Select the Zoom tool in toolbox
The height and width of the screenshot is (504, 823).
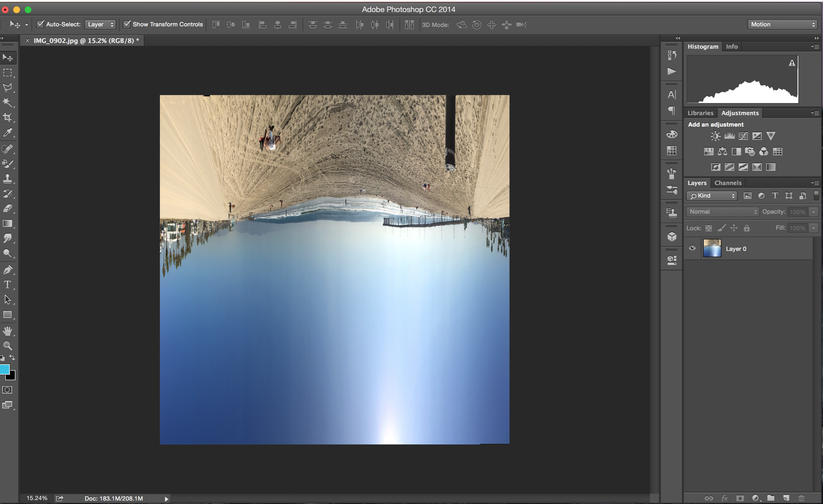[x=8, y=345]
